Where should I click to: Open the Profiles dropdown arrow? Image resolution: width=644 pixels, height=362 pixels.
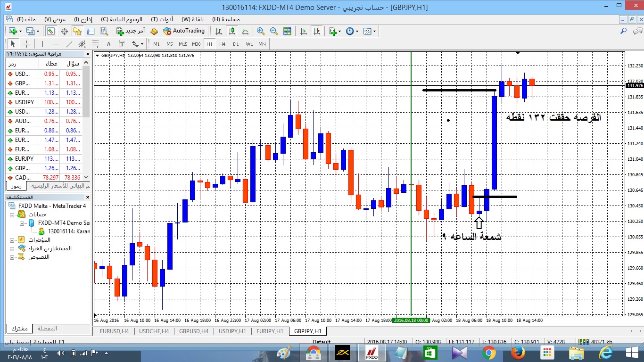tap(38, 31)
